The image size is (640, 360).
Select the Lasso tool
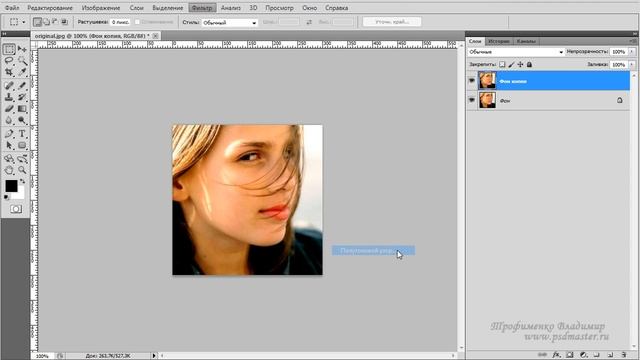[9, 61]
